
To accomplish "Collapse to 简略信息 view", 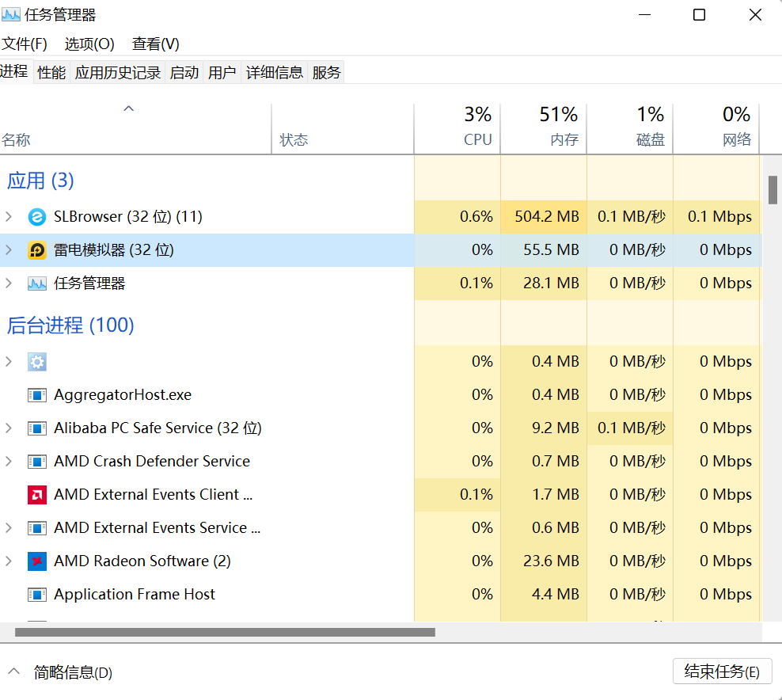I will coord(62,672).
